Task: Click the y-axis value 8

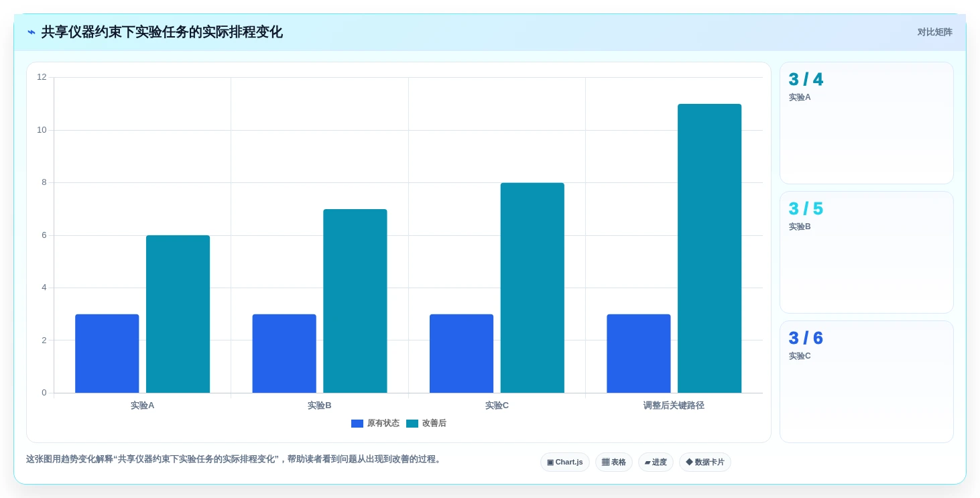Action: (44, 182)
